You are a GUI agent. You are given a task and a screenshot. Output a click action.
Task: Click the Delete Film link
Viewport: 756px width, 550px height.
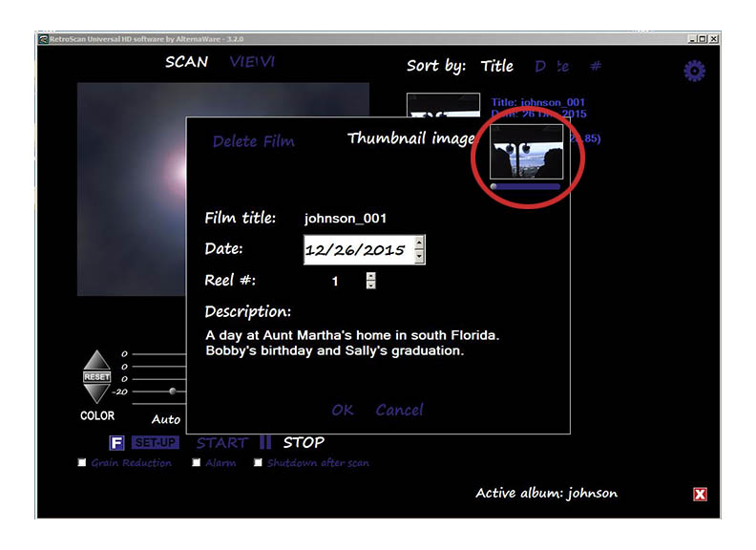(x=253, y=141)
